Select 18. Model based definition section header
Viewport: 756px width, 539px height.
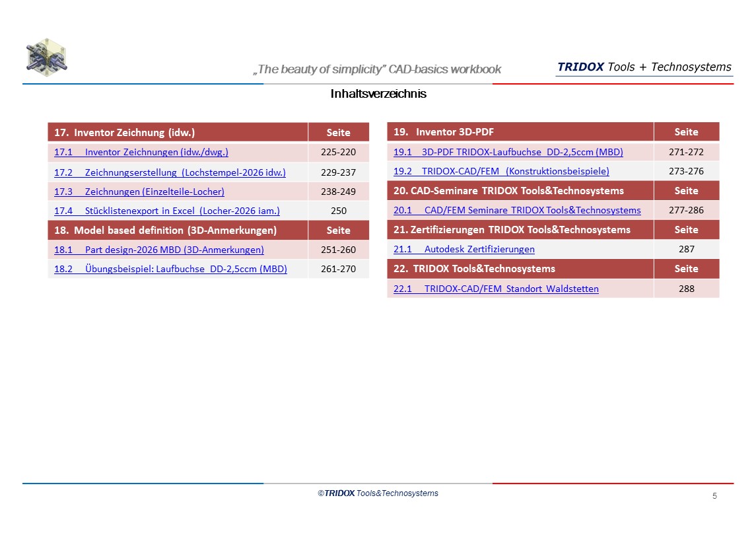click(x=165, y=231)
